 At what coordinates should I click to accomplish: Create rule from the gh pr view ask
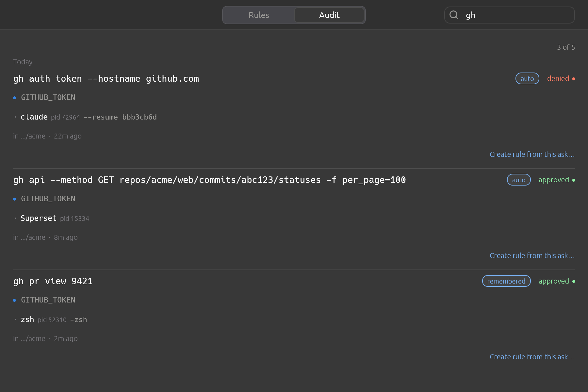[532, 357]
